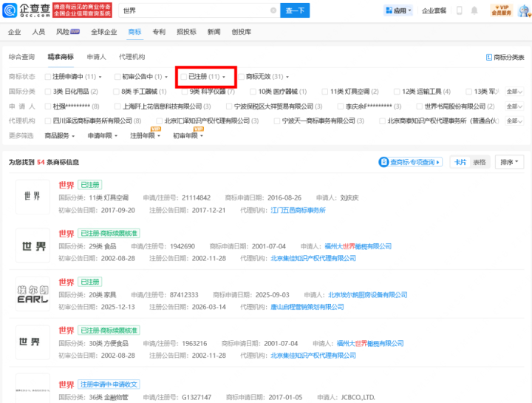Check the 已注册 (11) status filter

[183, 77]
